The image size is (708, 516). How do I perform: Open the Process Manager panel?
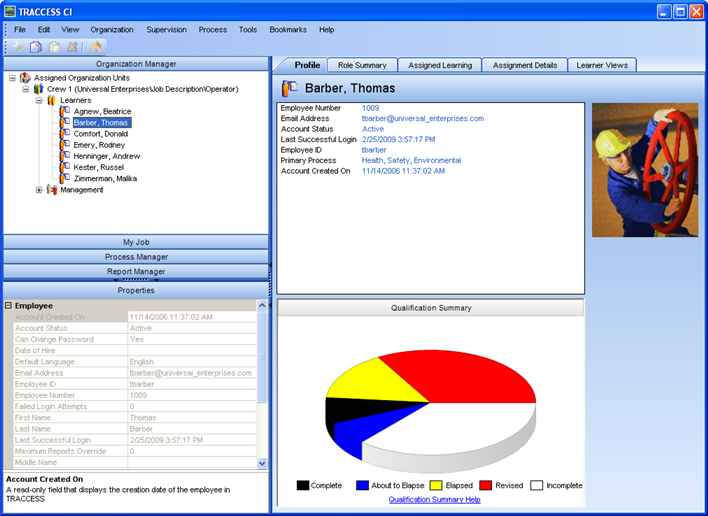(136, 257)
